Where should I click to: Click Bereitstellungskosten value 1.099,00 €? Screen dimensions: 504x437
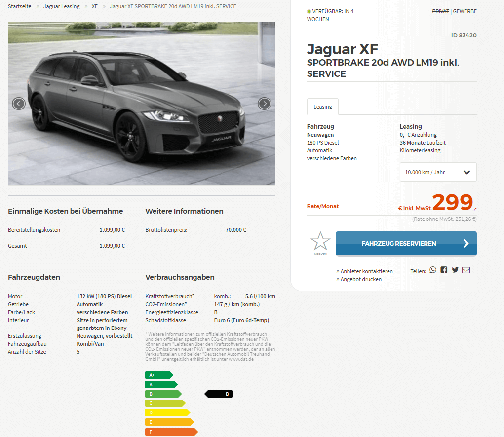pyautogui.click(x=112, y=230)
